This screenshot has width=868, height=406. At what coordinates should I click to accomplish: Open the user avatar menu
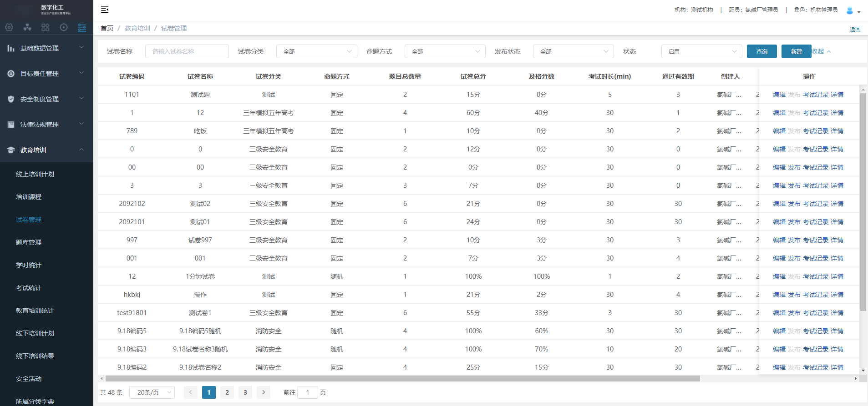pyautogui.click(x=852, y=10)
